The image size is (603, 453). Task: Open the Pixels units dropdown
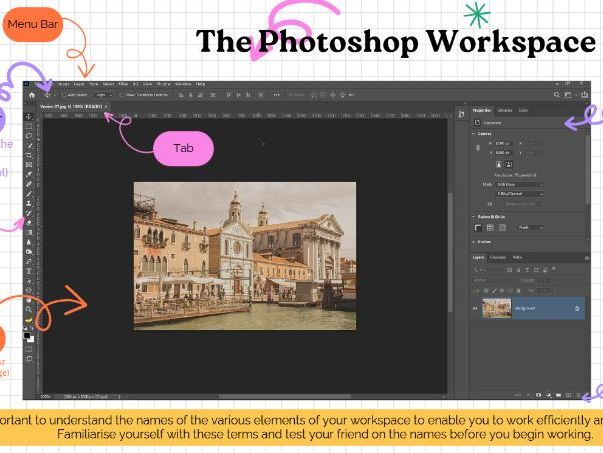coord(531,228)
